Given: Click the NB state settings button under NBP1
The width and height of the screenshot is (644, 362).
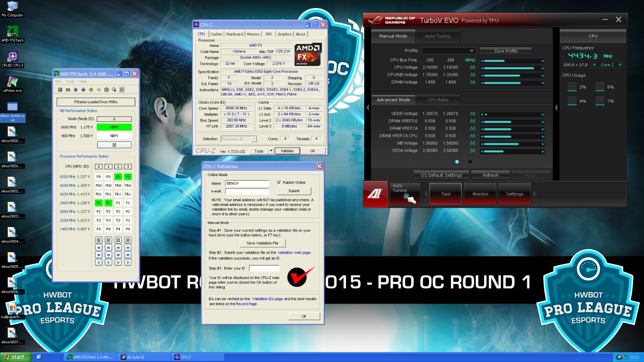Looking at the screenshot, I should (x=114, y=145).
